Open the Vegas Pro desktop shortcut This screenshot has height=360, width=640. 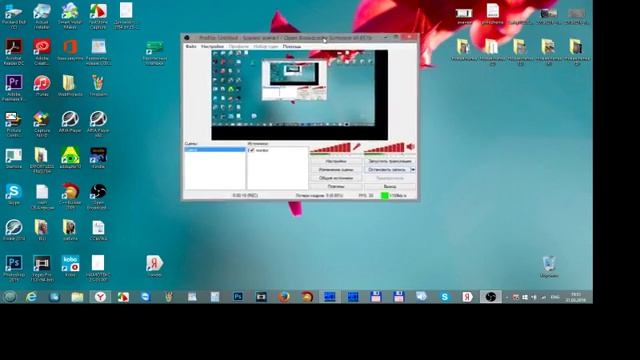pyautogui.click(x=42, y=268)
